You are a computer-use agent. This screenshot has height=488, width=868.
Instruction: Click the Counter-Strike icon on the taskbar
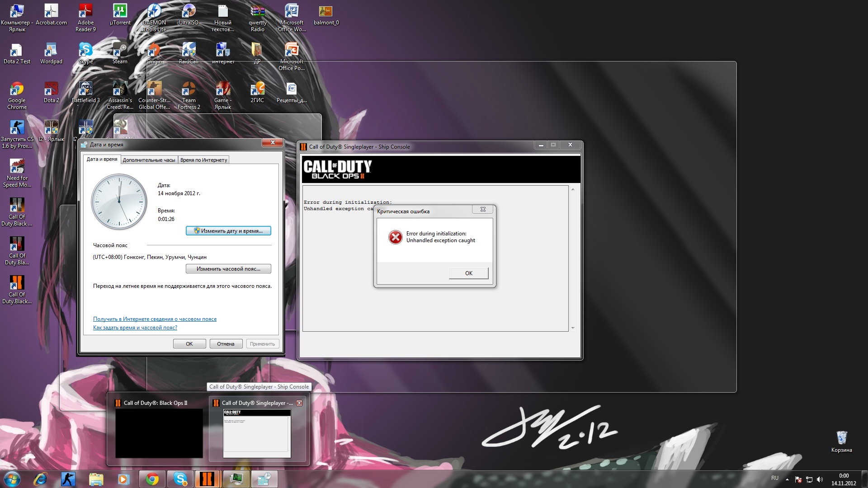click(x=68, y=479)
